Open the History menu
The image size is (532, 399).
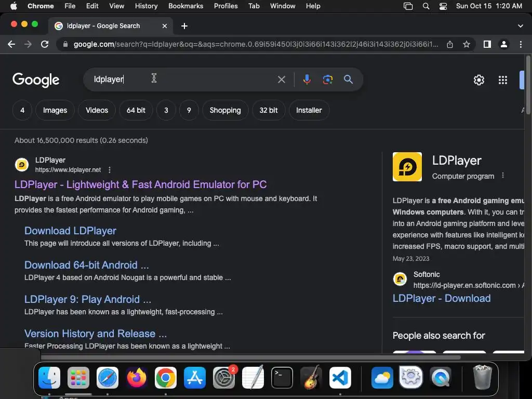point(146,6)
